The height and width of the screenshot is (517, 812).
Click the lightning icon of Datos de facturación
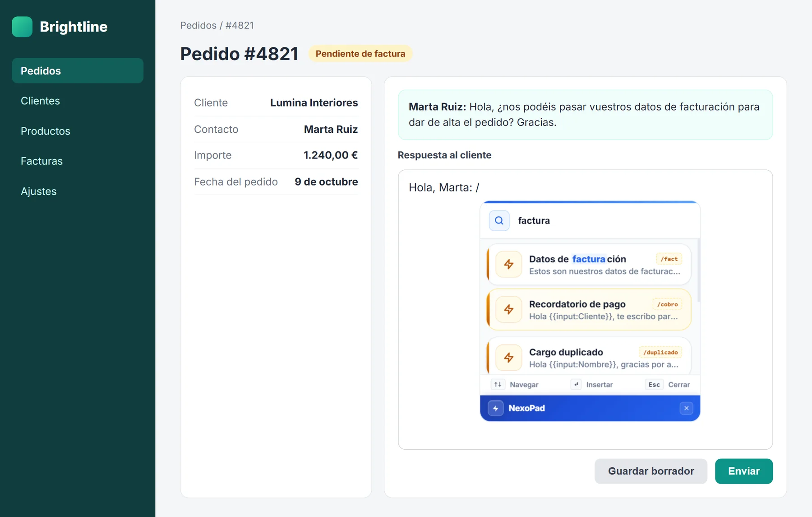(508, 264)
